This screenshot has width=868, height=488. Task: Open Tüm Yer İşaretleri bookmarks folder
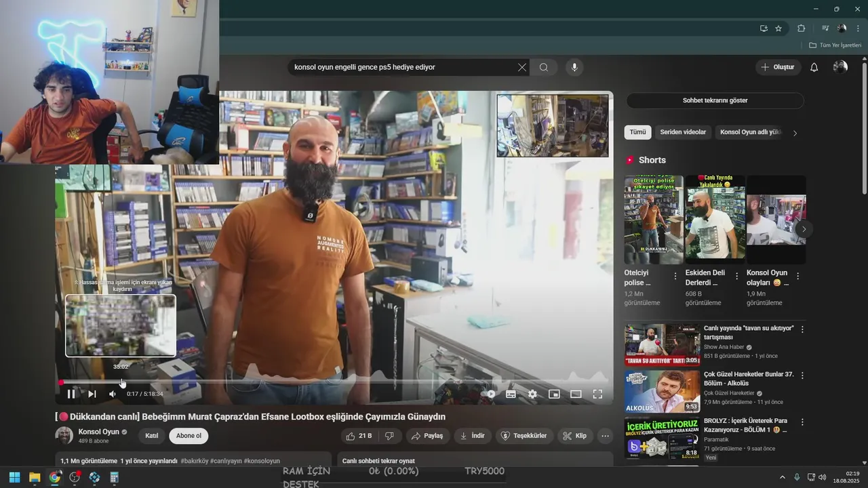[x=835, y=45]
